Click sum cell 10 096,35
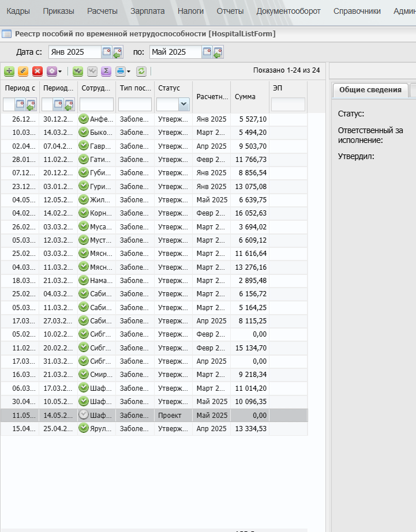Screen dimensions: 416x532 250,401
